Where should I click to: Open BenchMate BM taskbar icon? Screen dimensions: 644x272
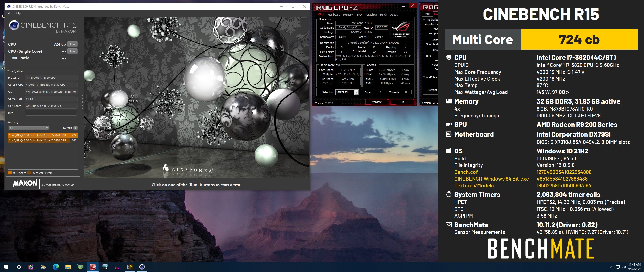(x=130, y=267)
